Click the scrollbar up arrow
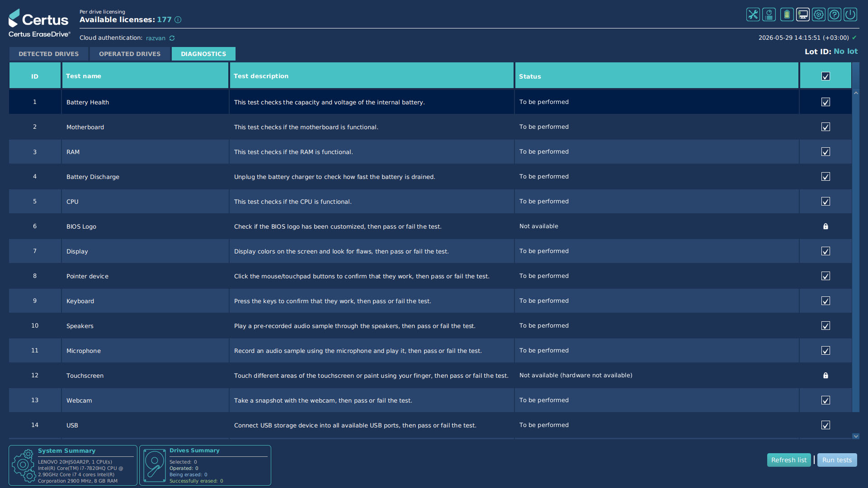The width and height of the screenshot is (868, 488). [x=856, y=93]
